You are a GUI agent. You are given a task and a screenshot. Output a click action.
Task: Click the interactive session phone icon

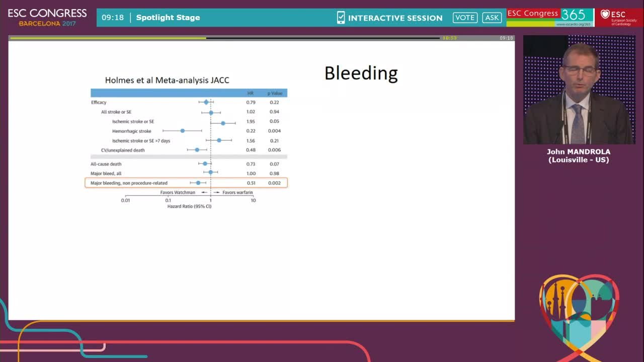[x=341, y=18]
